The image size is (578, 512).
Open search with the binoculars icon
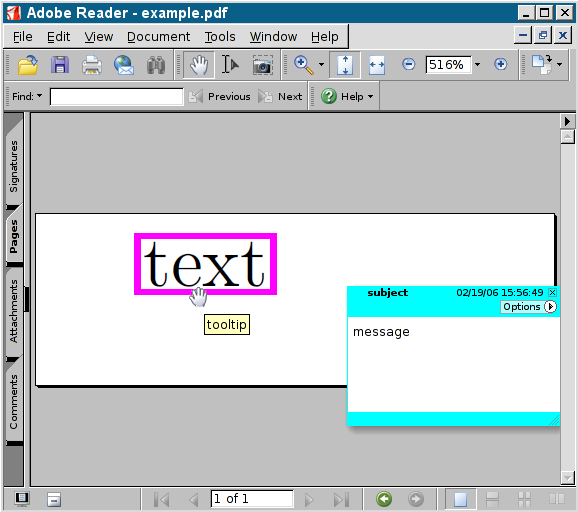click(156, 65)
